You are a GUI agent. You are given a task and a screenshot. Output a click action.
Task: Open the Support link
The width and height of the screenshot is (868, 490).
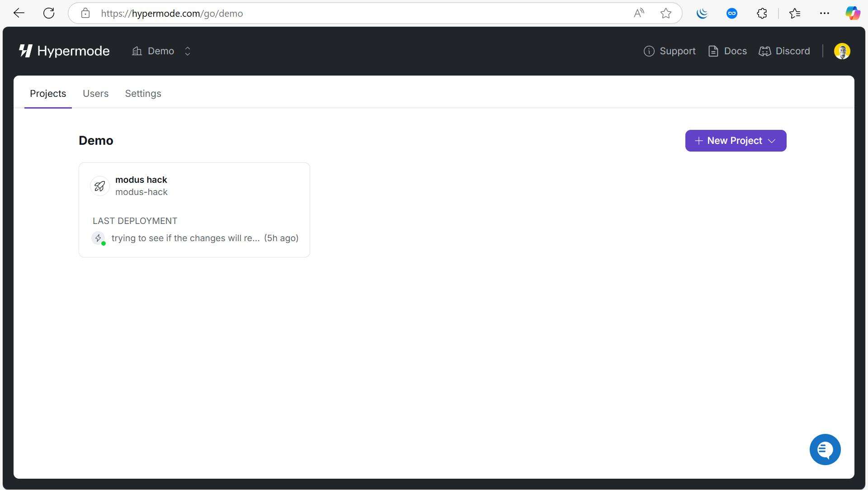click(670, 51)
